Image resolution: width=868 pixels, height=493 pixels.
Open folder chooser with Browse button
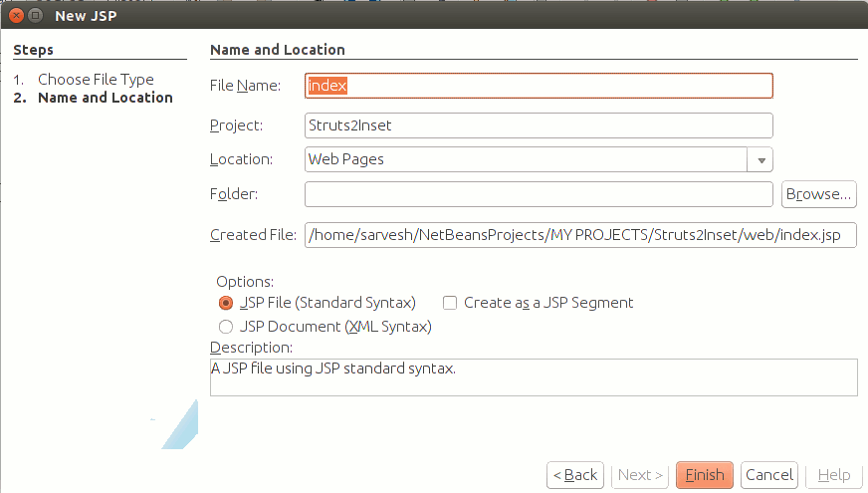[819, 194]
